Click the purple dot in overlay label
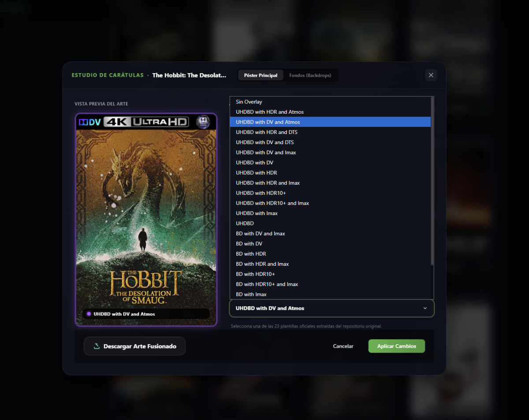 point(89,314)
